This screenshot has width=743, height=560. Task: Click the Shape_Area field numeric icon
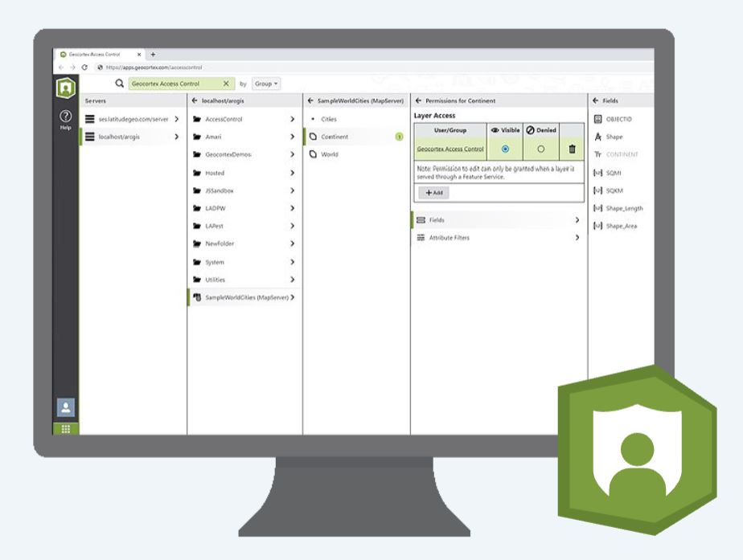[x=598, y=227]
